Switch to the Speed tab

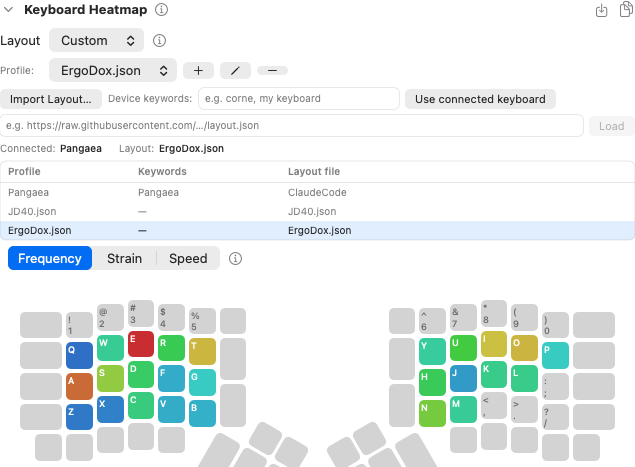[x=188, y=258]
